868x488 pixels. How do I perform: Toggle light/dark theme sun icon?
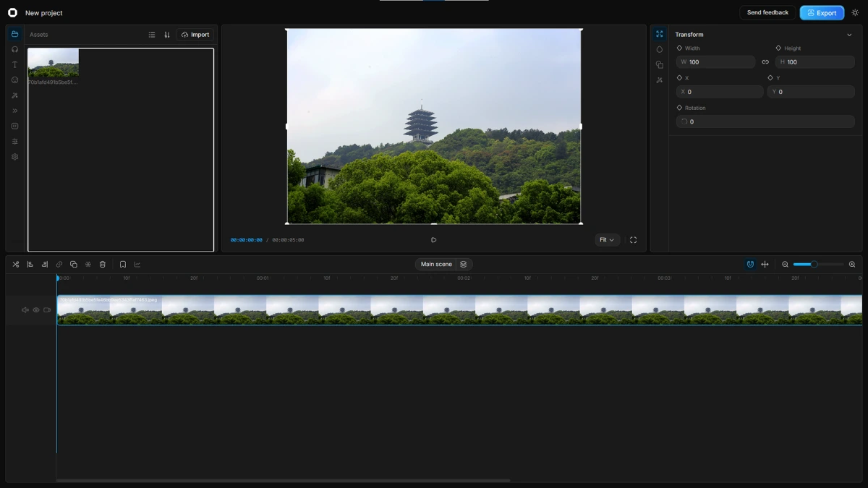point(855,12)
